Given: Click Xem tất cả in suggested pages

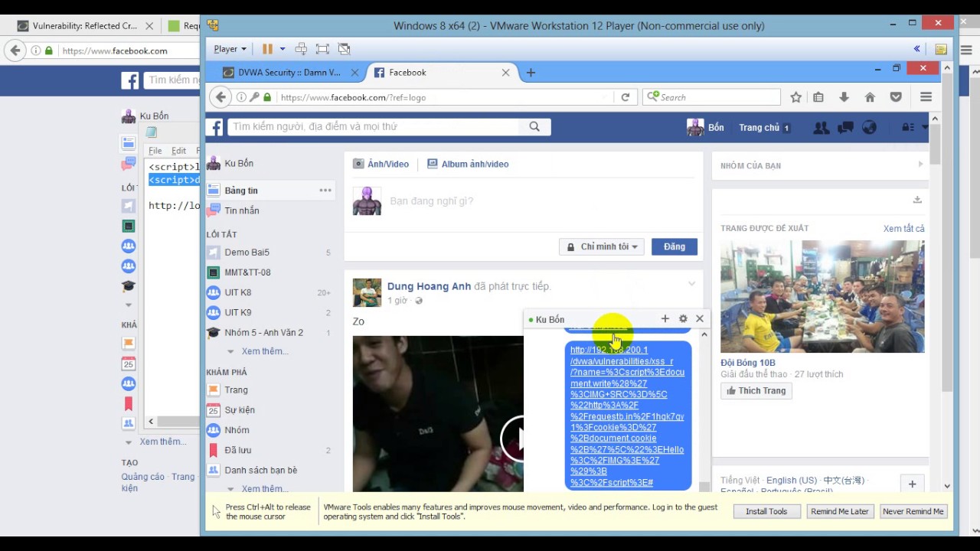Looking at the screenshot, I should click(903, 229).
